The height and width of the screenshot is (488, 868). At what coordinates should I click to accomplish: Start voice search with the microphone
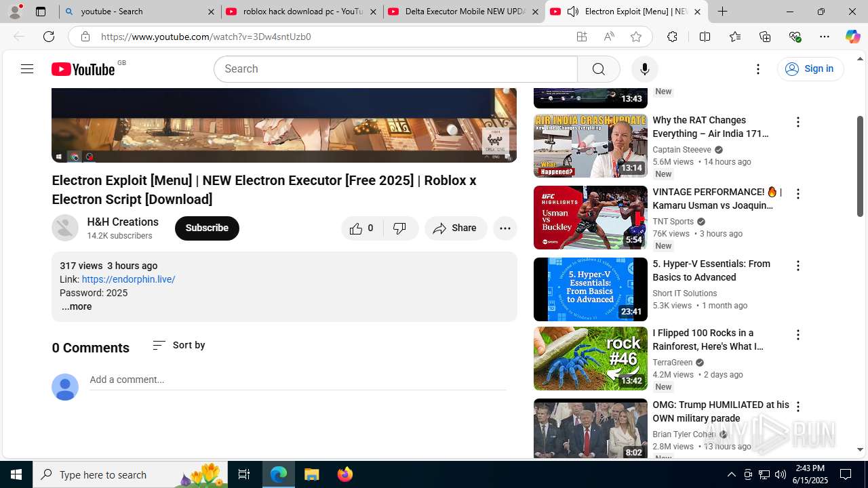click(x=644, y=68)
